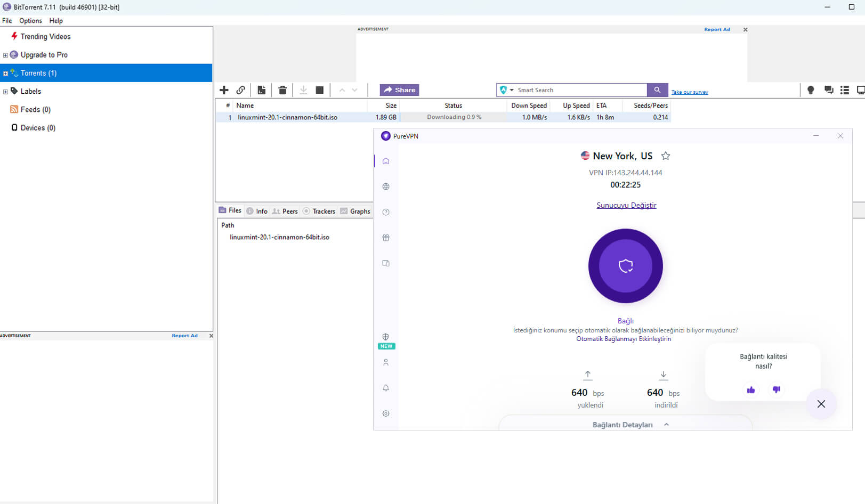Screen dimensions: 865x504
Task: Open the Take our survey link
Action: click(690, 92)
